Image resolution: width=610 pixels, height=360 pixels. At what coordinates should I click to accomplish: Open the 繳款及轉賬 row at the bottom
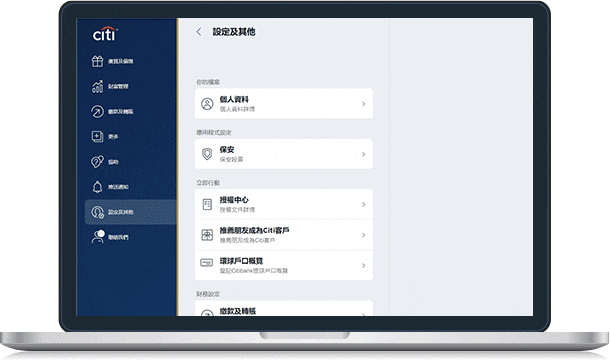(x=284, y=308)
